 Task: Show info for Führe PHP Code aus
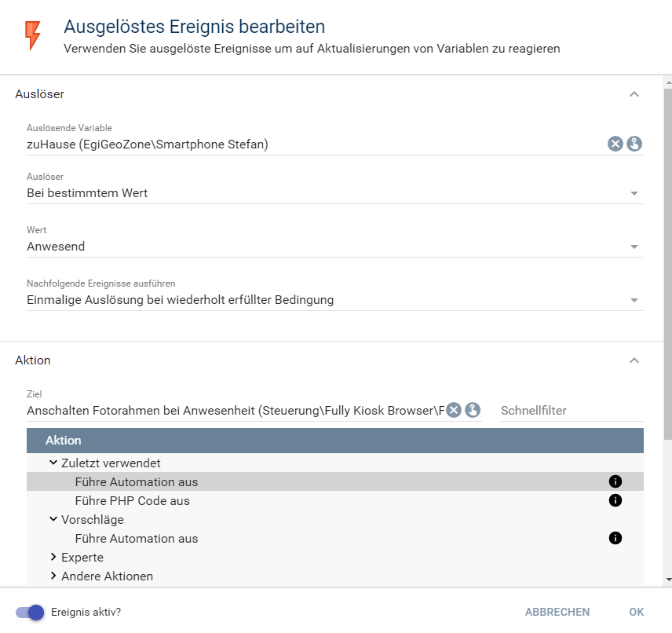615,500
